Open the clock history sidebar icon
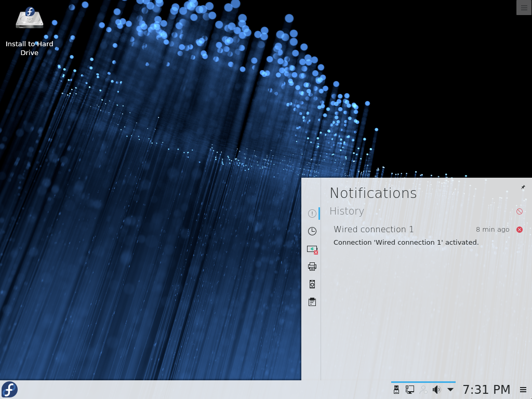 click(312, 231)
